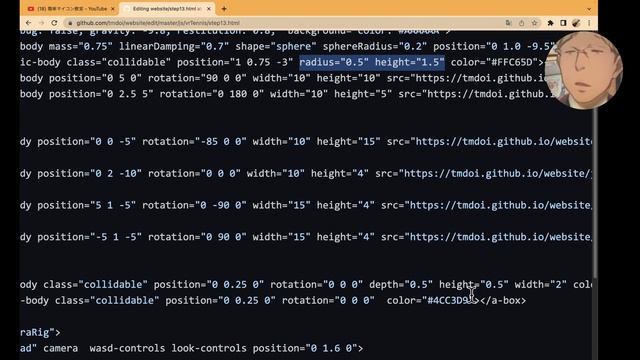Click mass="0.75" in the code
This screenshot has width=640, height=360.
tap(81, 47)
